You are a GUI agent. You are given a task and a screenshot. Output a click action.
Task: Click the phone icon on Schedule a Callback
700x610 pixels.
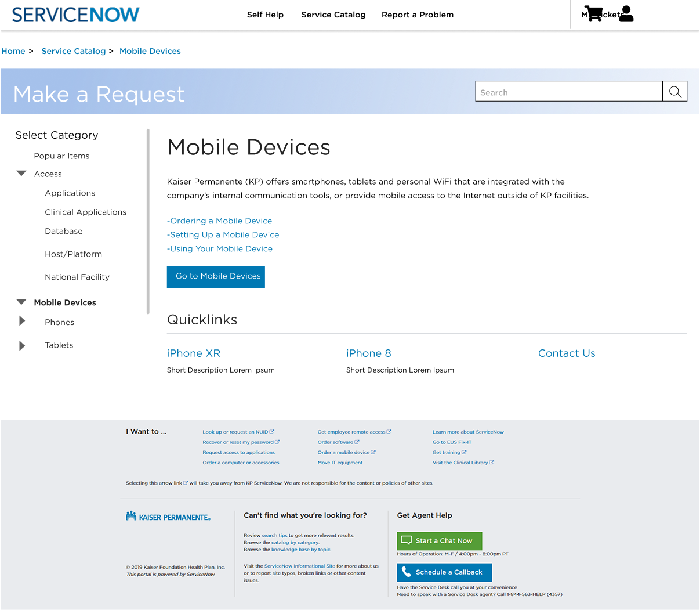(x=407, y=572)
